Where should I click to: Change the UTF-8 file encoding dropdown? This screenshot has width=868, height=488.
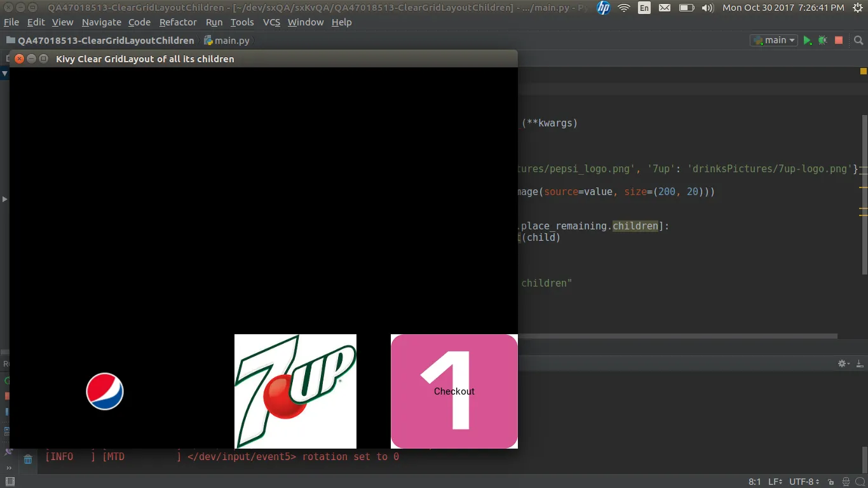(x=804, y=482)
